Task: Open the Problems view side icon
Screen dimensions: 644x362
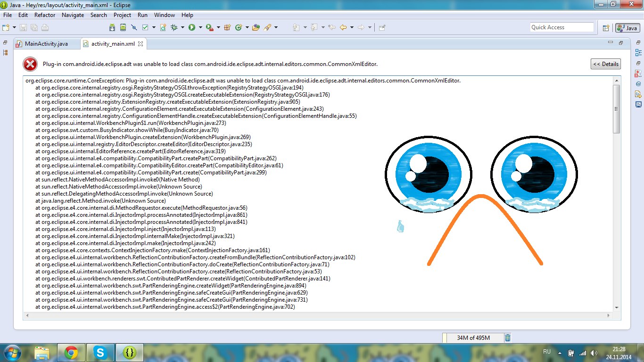Action: tap(638, 74)
